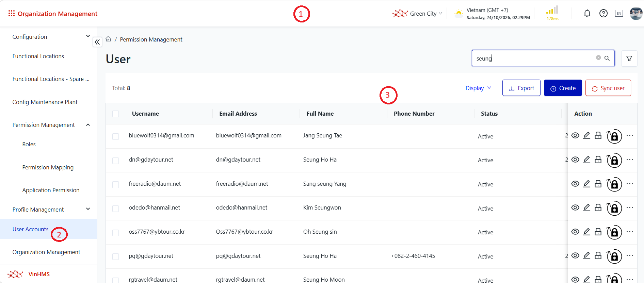Open the Green City property dropdown

(x=417, y=14)
